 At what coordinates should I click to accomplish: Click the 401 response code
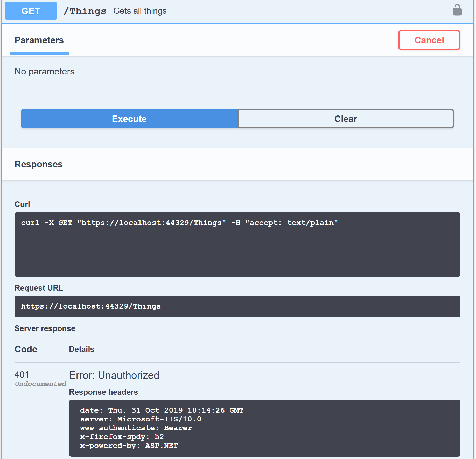point(22,375)
